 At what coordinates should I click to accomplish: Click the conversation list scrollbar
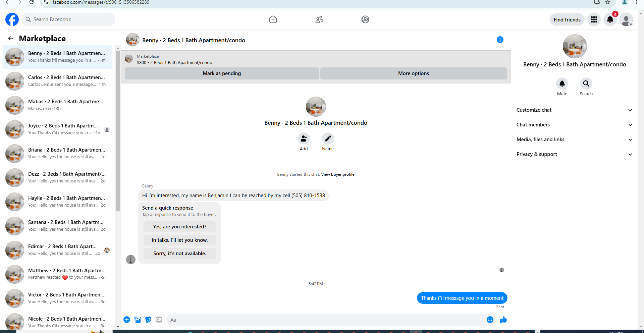(118, 131)
